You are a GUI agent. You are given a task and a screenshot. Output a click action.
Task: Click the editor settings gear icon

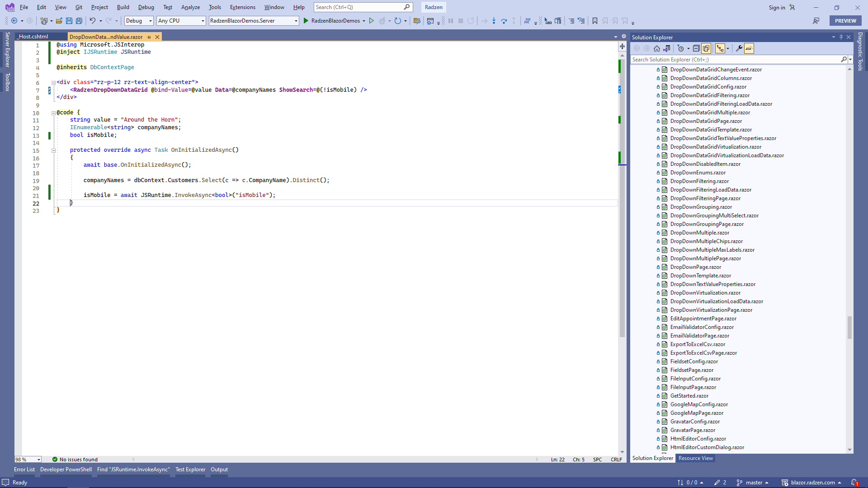coord(624,37)
